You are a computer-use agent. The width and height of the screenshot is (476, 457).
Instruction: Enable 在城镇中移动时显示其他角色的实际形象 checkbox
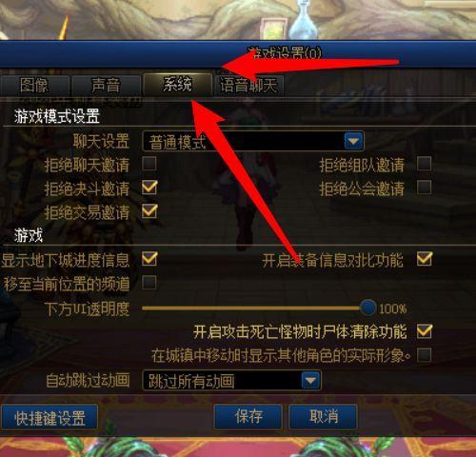(425, 355)
